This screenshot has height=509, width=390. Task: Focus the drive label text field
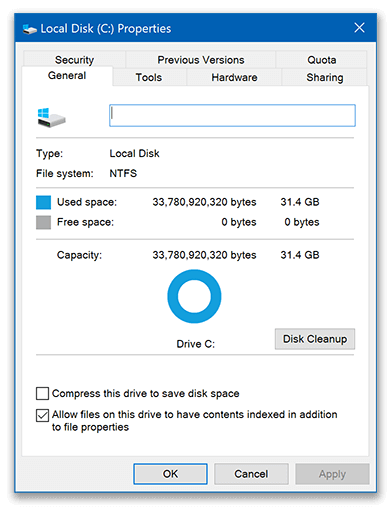(232, 115)
